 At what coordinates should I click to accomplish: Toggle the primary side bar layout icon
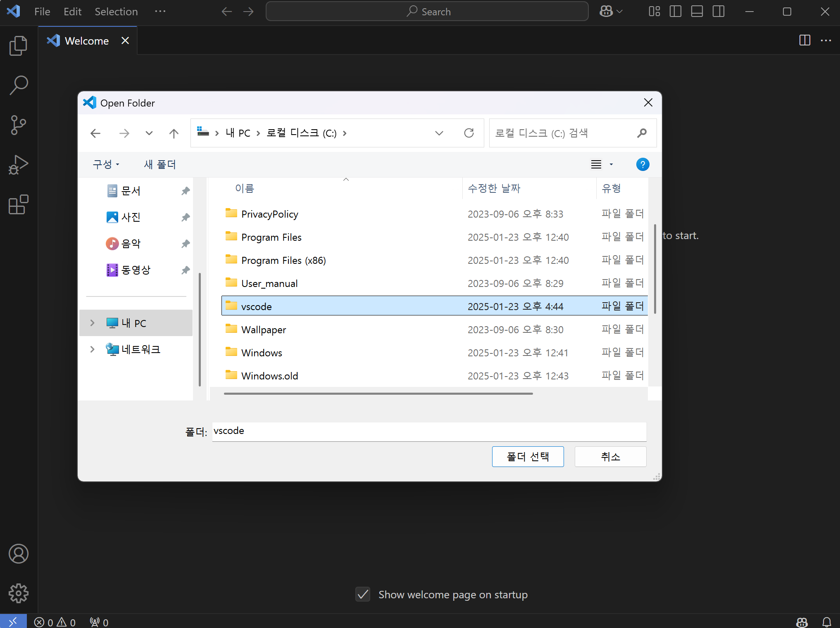click(x=675, y=12)
